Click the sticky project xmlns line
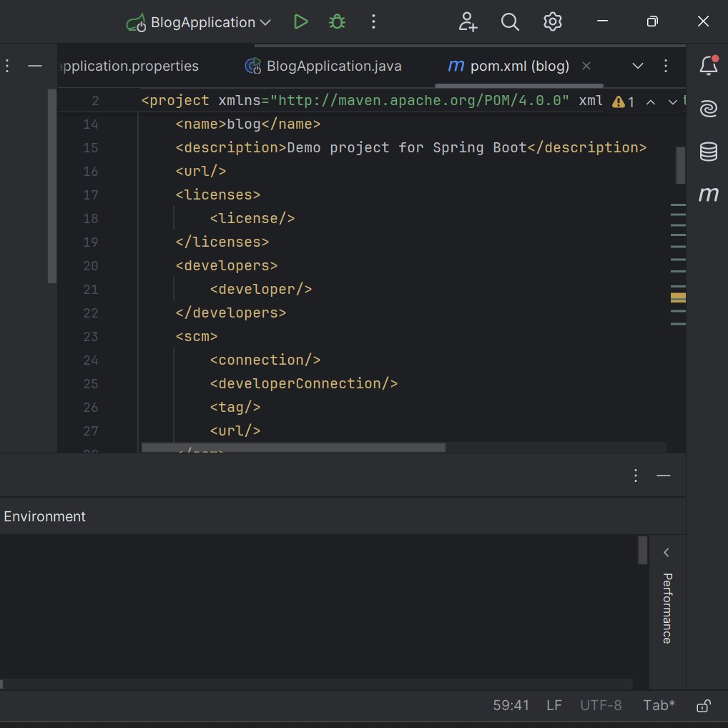Screen dimensions: 728x728 (x=371, y=100)
